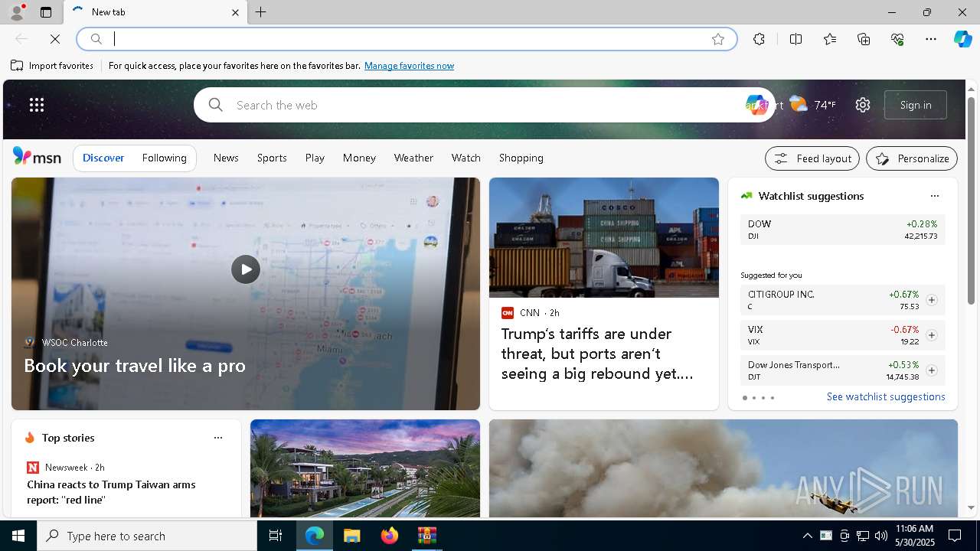980x551 pixels.
Task: Open Task View on taskbar
Action: pyautogui.click(x=276, y=536)
